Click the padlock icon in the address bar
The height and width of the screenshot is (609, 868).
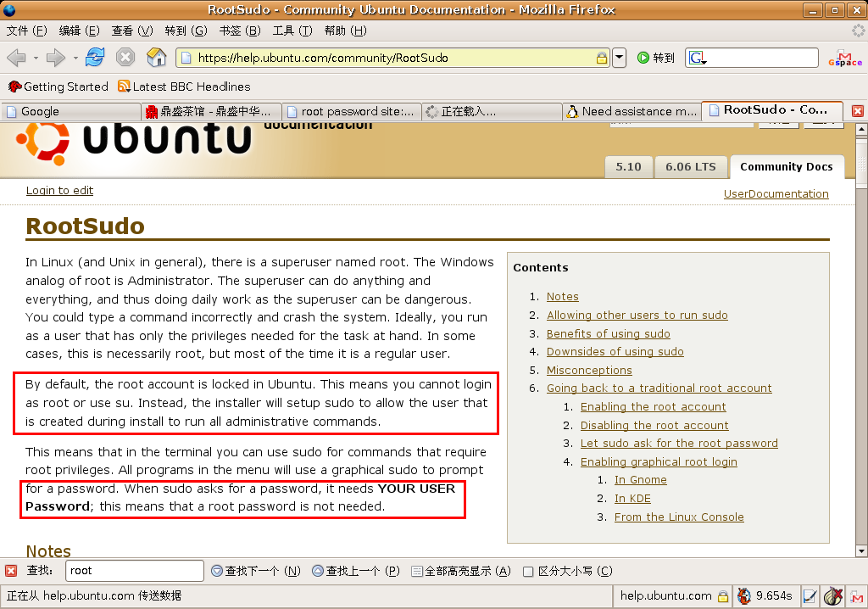[601, 58]
